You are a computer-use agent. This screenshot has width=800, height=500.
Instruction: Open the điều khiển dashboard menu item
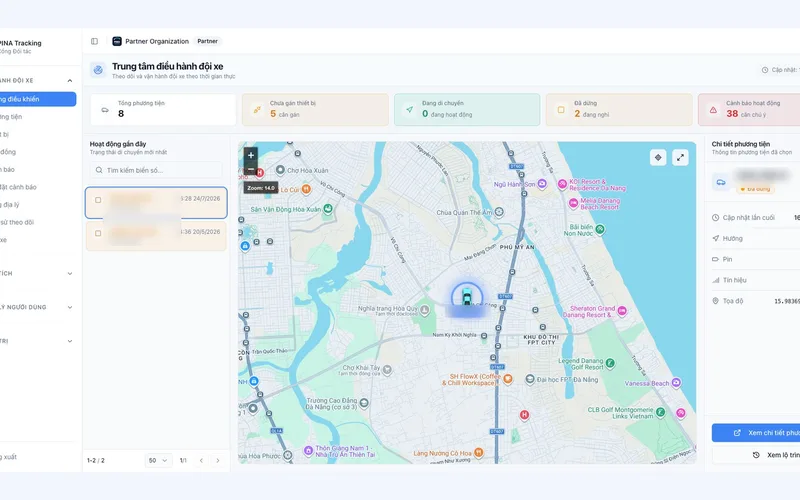(37, 99)
